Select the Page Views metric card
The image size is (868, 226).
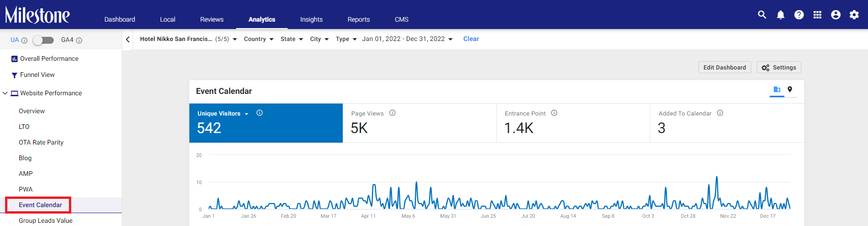pyautogui.click(x=420, y=123)
